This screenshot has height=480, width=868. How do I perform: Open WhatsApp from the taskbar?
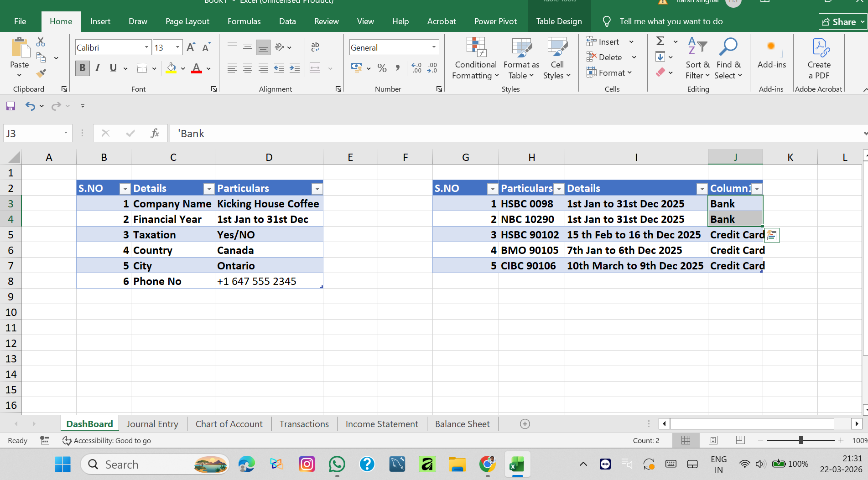point(337,465)
